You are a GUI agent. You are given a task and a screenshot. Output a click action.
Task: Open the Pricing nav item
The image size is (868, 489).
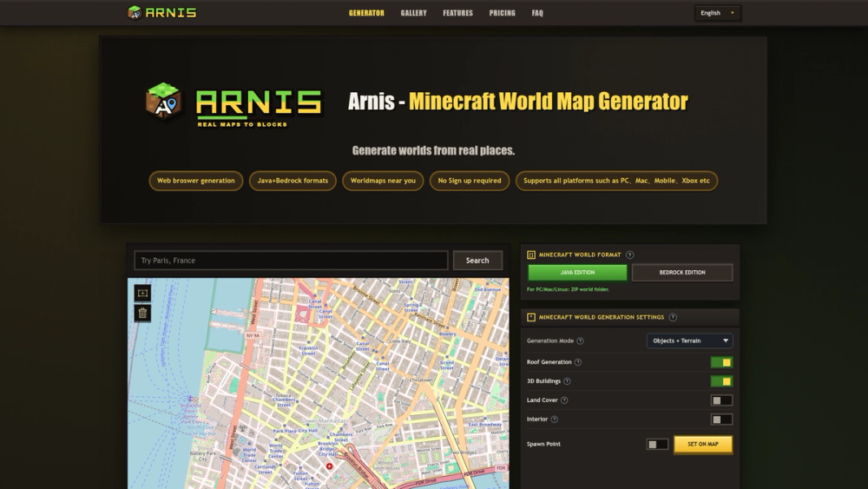pos(502,13)
